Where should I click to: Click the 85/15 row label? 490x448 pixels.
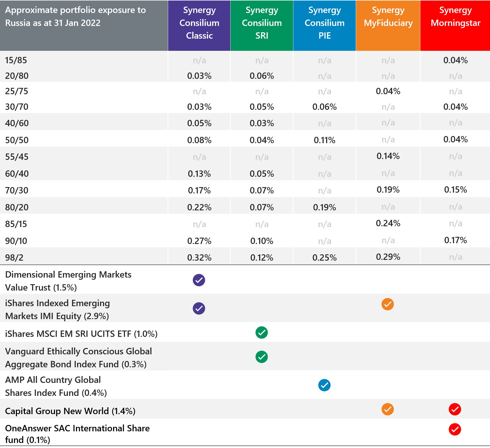(x=16, y=224)
